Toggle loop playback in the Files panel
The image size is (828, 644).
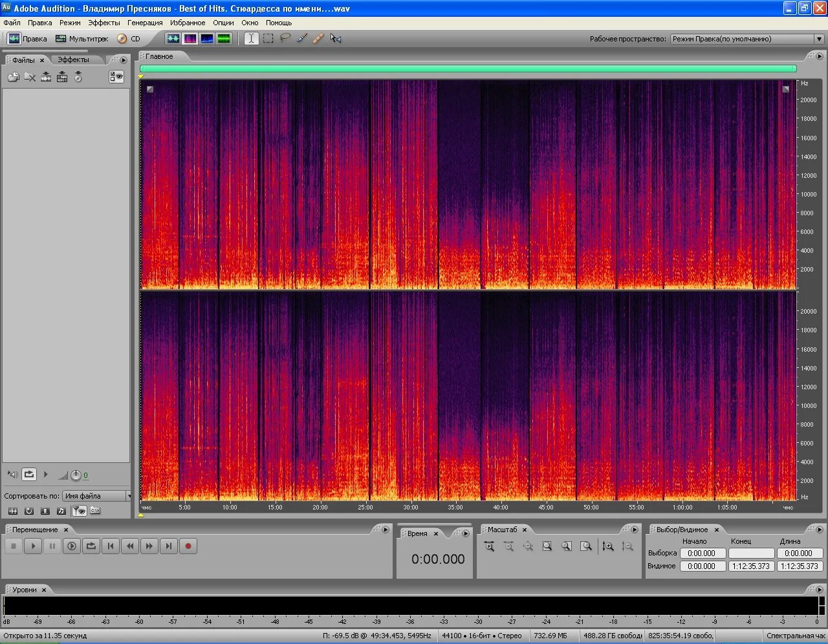point(28,475)
